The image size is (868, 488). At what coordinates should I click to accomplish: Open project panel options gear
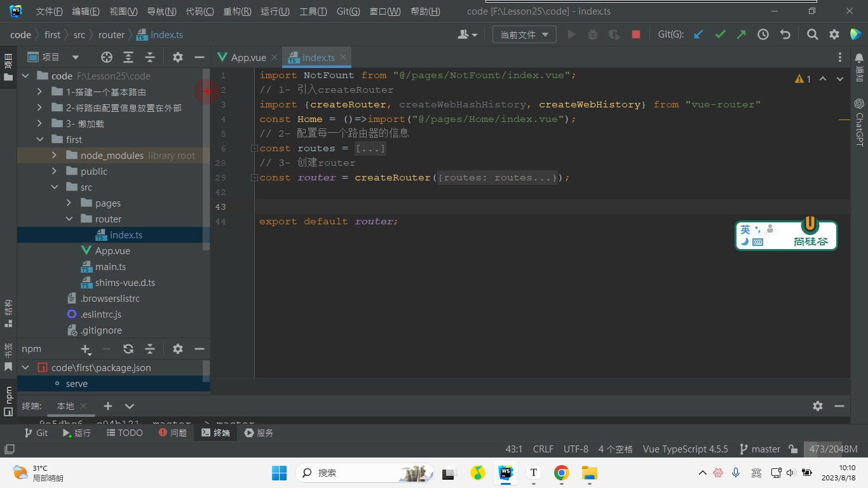(x=178, y=57)
